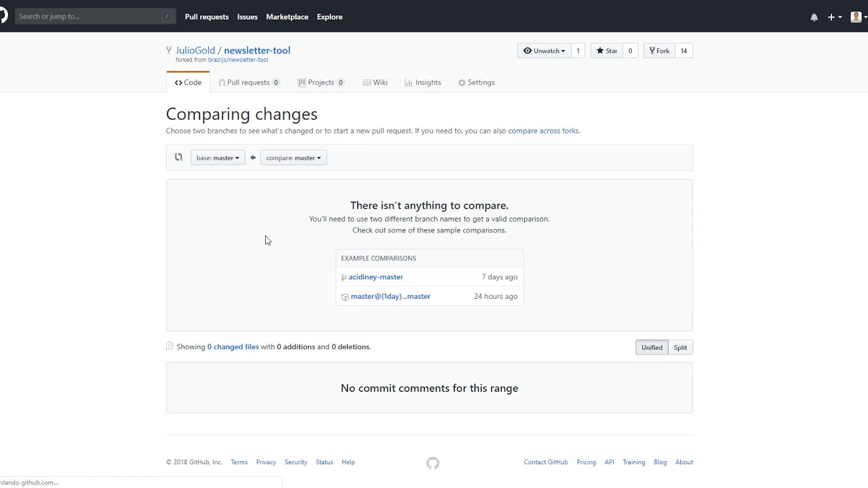Select the Unified diff view
The image size is (868, 488).
652,348
